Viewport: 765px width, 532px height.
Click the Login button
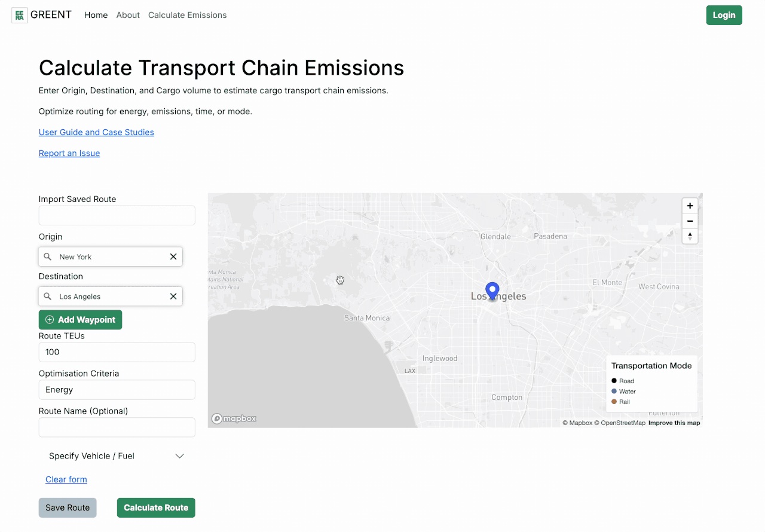[724, 15]
